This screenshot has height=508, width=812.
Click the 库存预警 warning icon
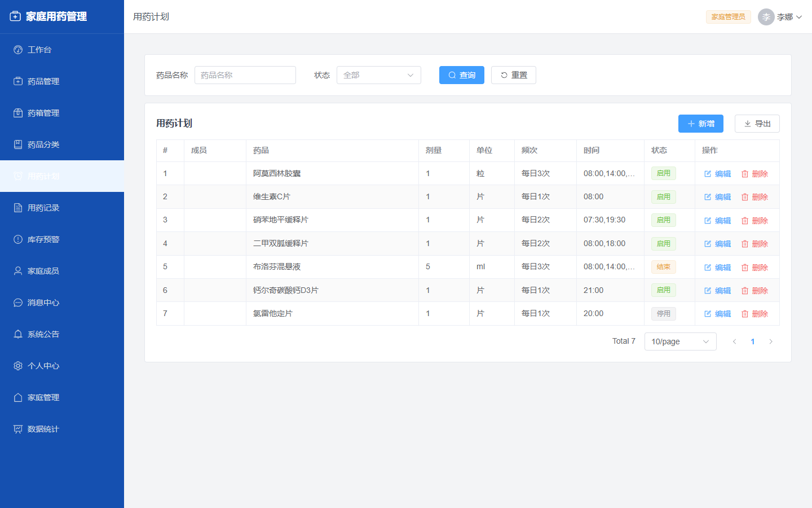(18, 239)
